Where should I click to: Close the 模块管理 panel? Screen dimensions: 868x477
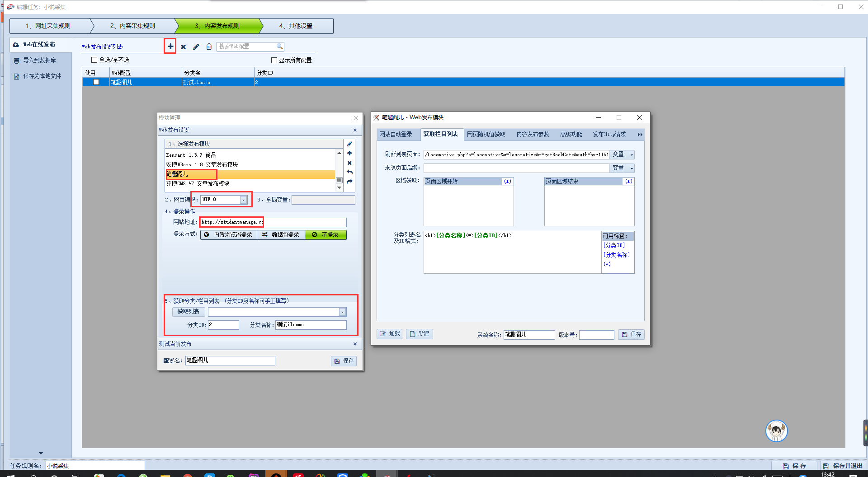pyautogui.click(x=356, y=118)
